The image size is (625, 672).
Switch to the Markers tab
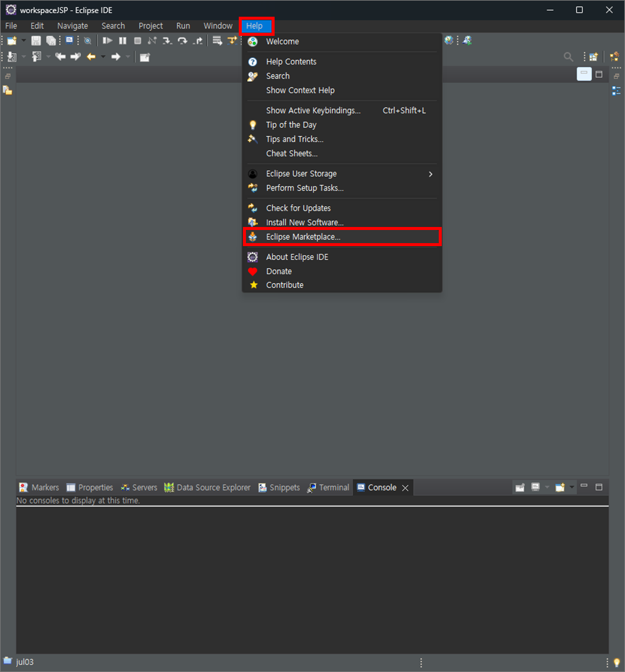coord(39,487)
